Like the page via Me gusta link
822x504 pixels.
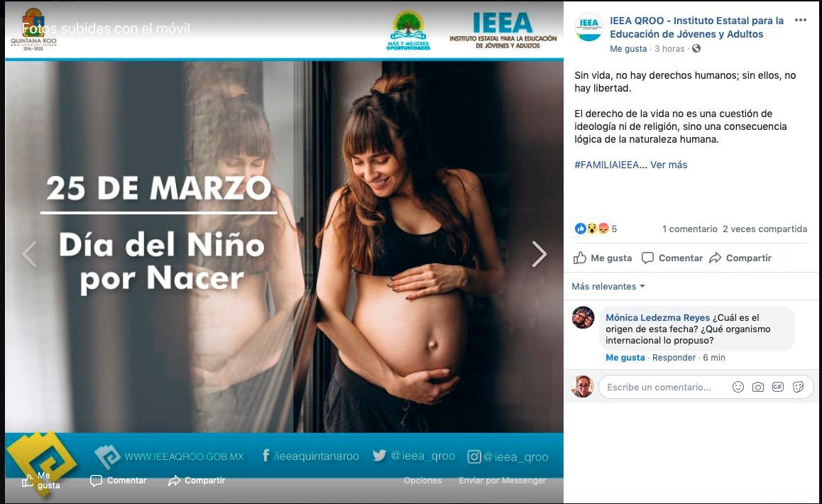click(628, 49)
